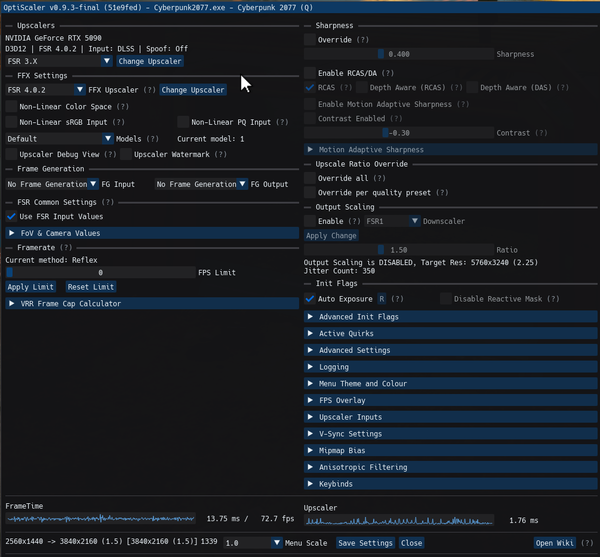Open the upscaler selection dropdown arrow showing FSR 3.X
This screenshot has width=600, height=557.
(107, 61)
